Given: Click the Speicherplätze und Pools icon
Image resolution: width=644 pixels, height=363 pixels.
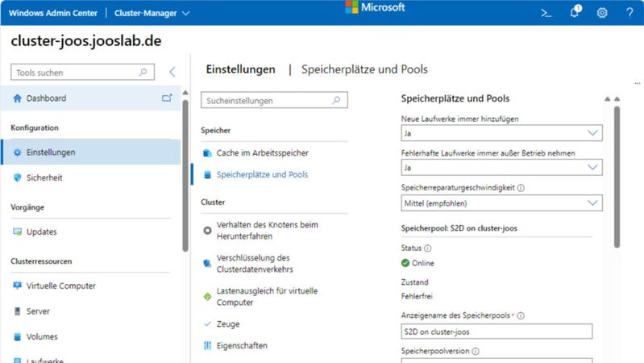Looking at the screenshot, I should (x=207, y=175).
